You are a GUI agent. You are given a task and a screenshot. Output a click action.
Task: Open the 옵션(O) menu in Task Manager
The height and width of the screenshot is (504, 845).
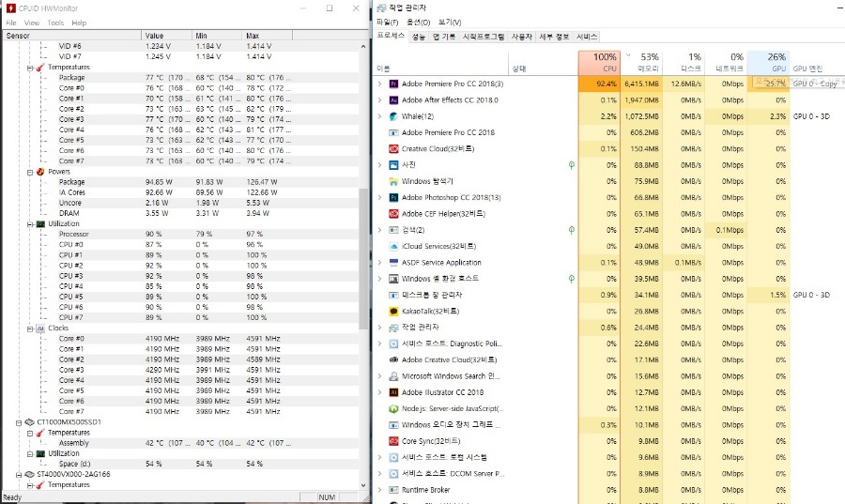418,23
